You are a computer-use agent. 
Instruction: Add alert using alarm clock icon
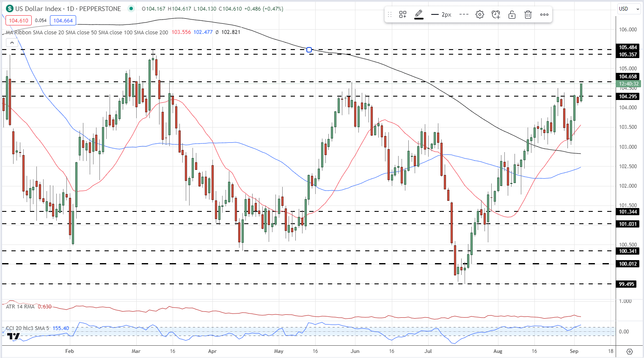[496, 14]
